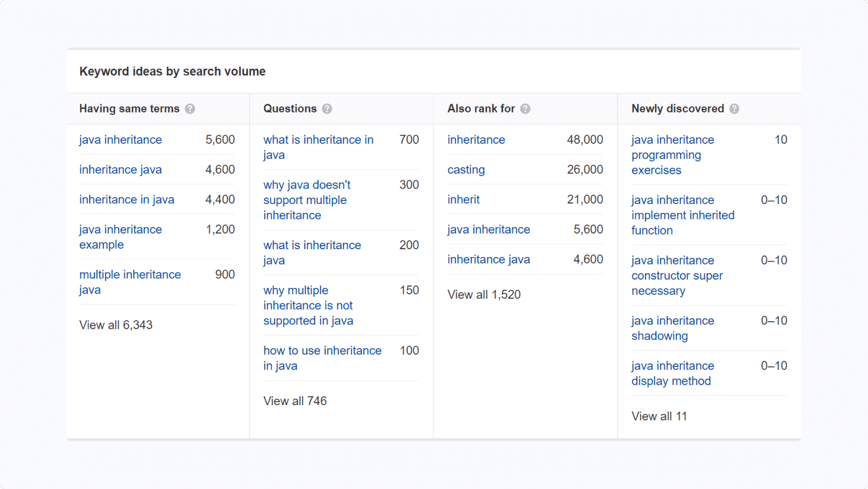
Task: Open what is inheritance in java question
Action: (x=318, y=147)
